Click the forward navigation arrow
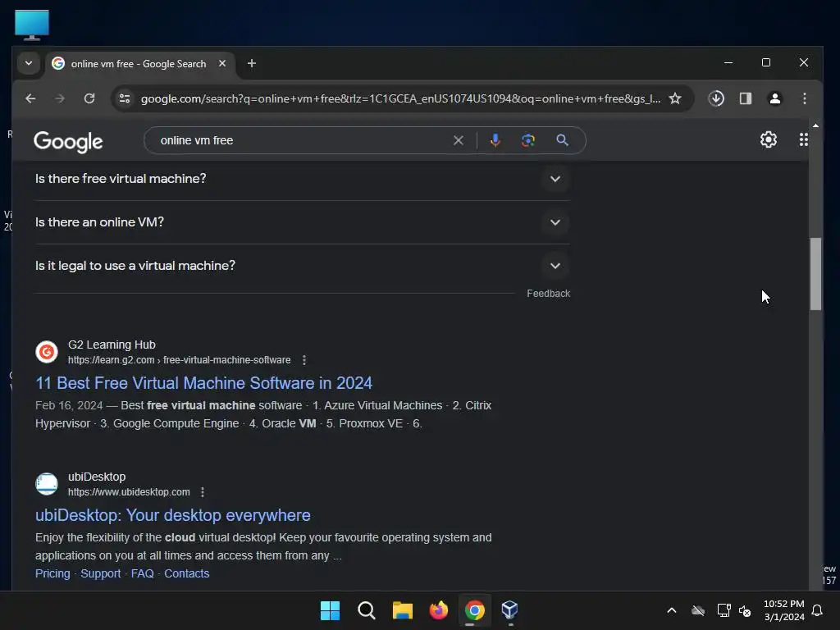 pos(60,98)
